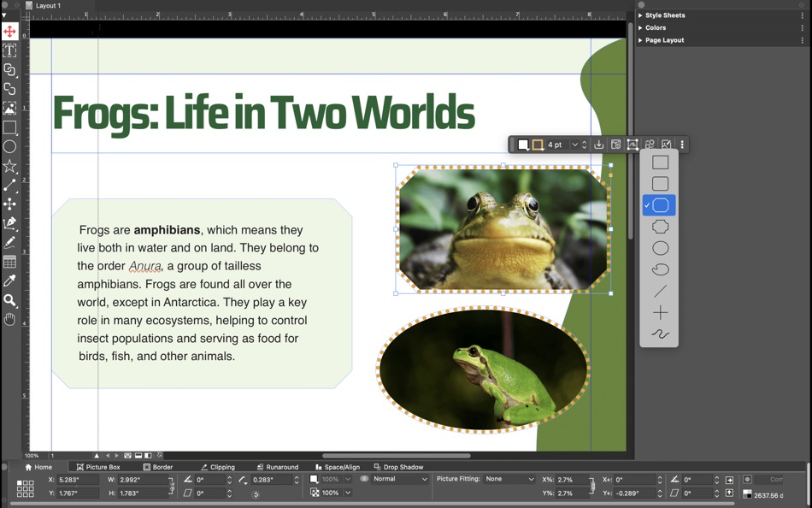This screenshot has width=812, height=508.
Task: Expand the Style Sheets panel
Action: (640, 15)
